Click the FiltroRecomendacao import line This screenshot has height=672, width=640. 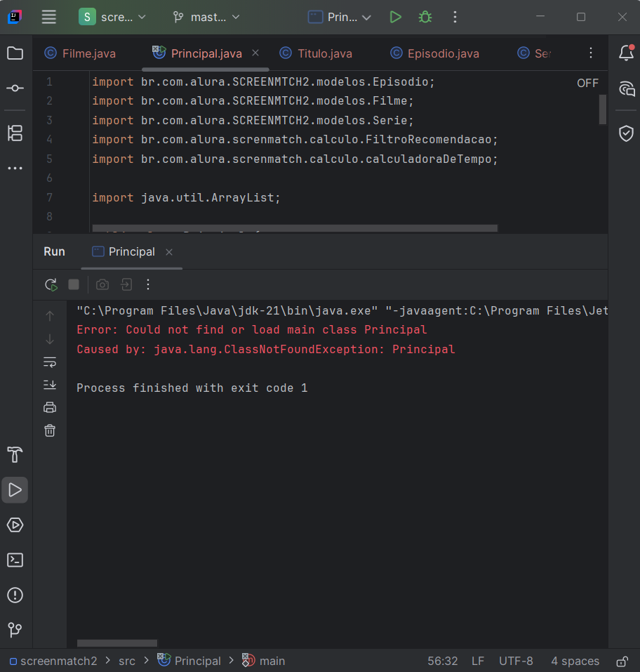point(295,139)
